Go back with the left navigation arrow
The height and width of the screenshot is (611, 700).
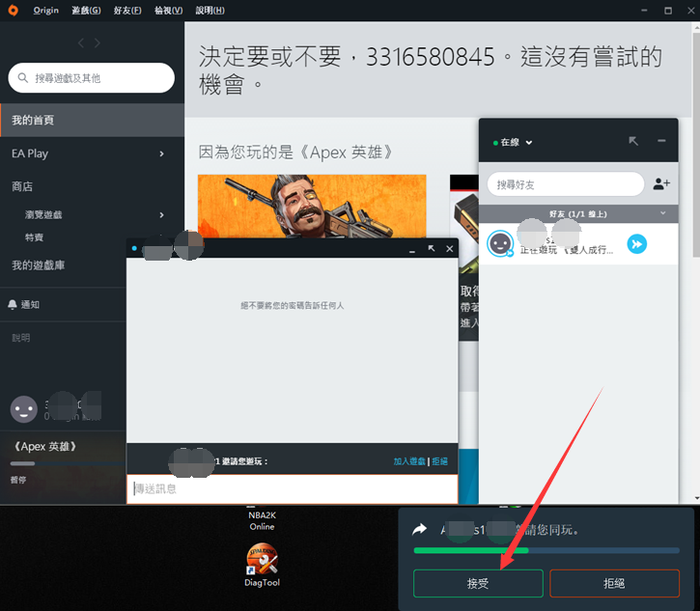coord(81,42)
